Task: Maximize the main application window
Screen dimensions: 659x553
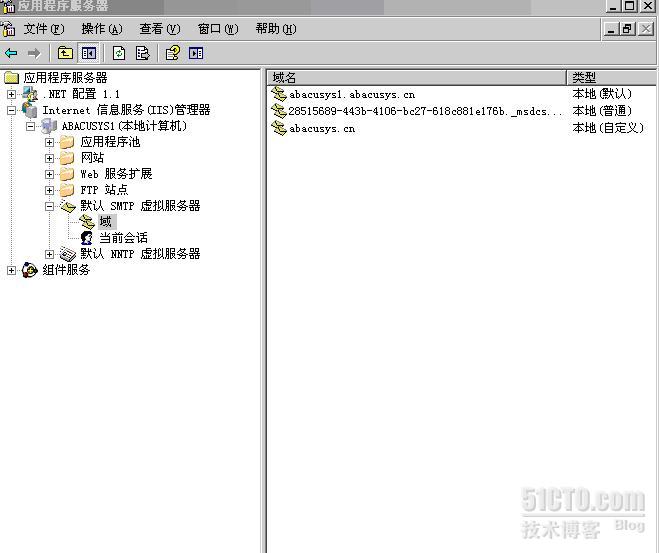Action: click(630, 6)
